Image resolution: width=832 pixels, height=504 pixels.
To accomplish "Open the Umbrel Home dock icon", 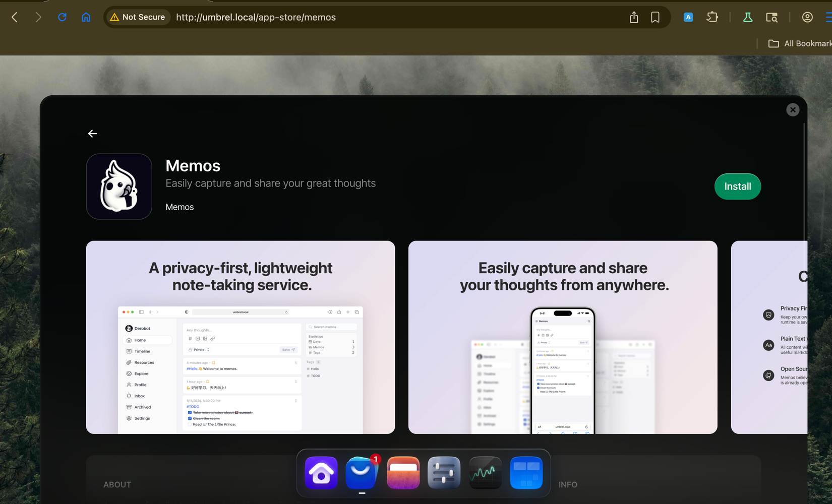I will (x=321, y=473).
